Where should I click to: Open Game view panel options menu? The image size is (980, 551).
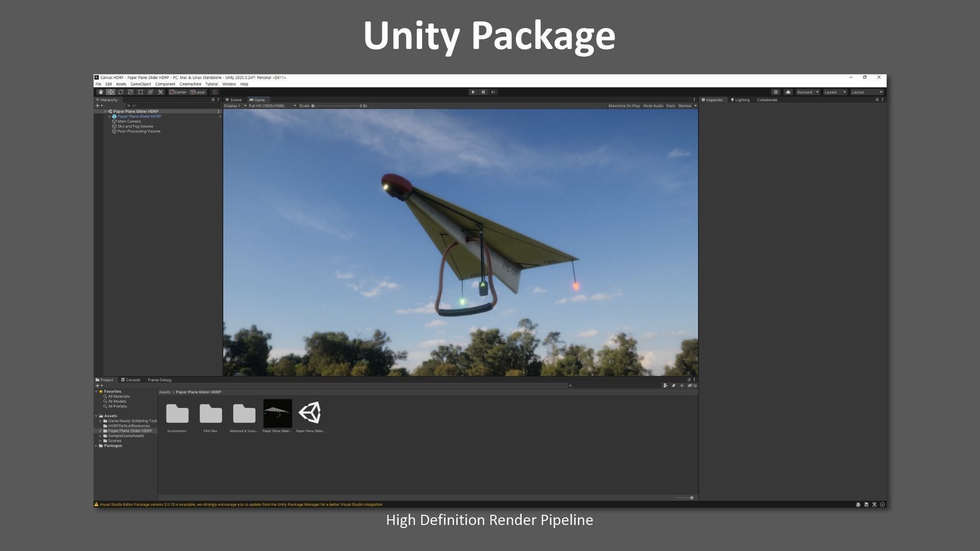[694, 99]
